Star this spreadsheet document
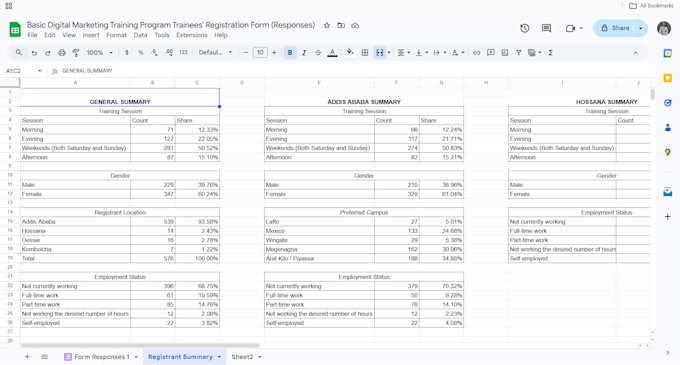The width and height of the screenshot is (680, 365). (x=327, y=26)
